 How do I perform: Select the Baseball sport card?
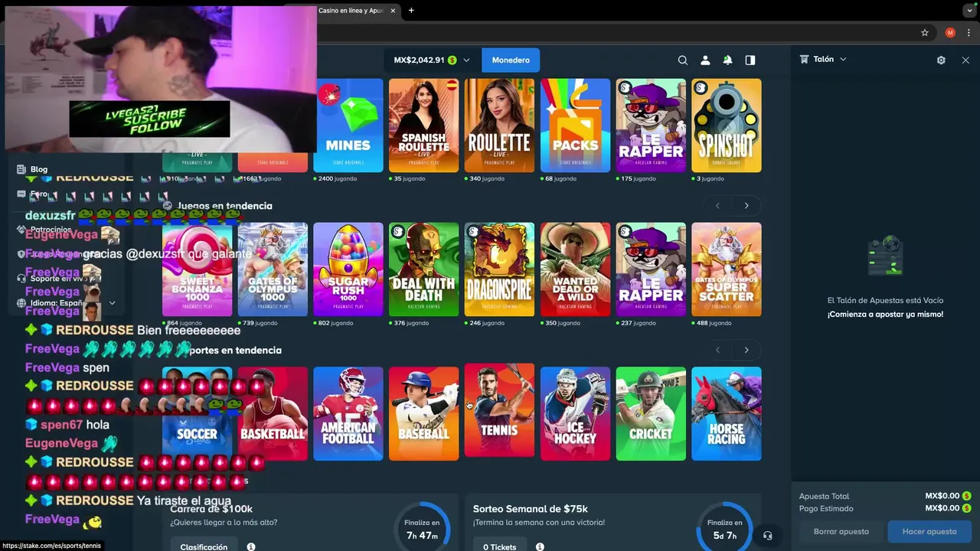(x=424, y=414)
